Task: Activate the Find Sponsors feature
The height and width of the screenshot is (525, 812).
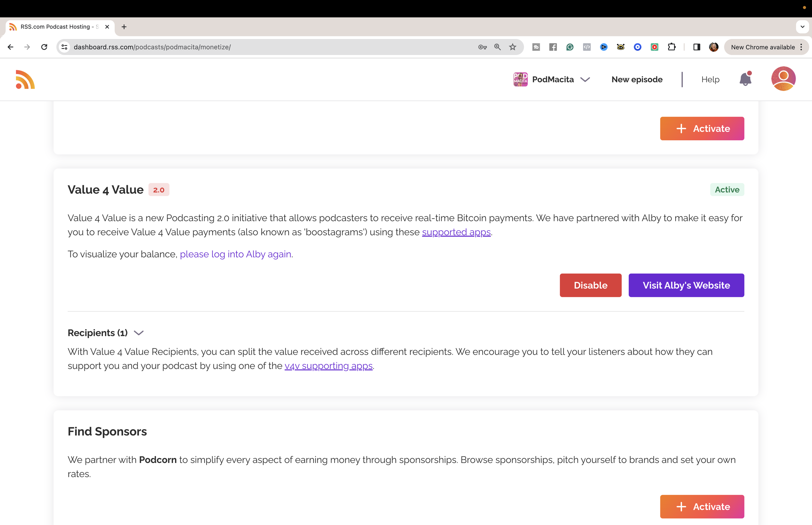Action: point(702,506)
